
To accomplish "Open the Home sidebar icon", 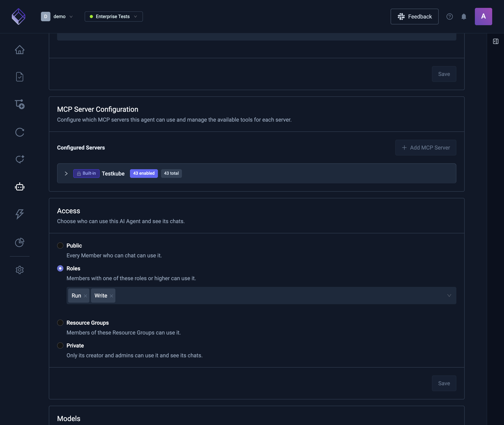I will 19,50.
